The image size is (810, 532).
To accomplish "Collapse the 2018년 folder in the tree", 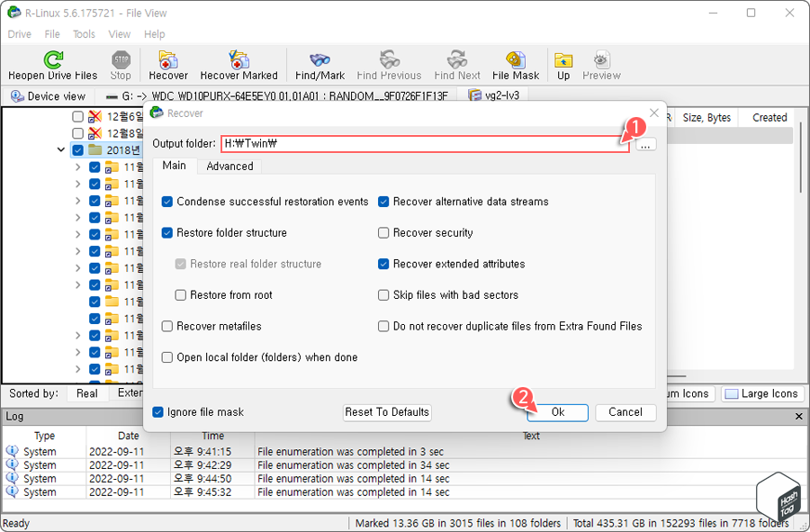I will (61, 149).
